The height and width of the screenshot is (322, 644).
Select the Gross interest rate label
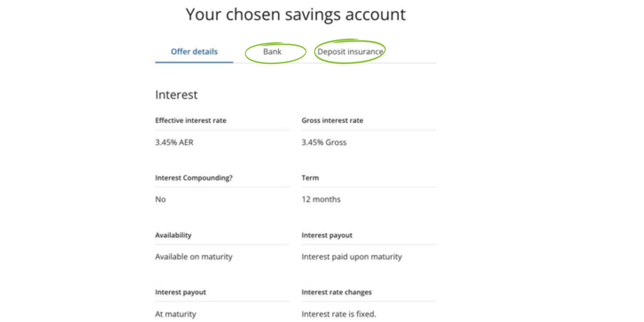(332, 120)
